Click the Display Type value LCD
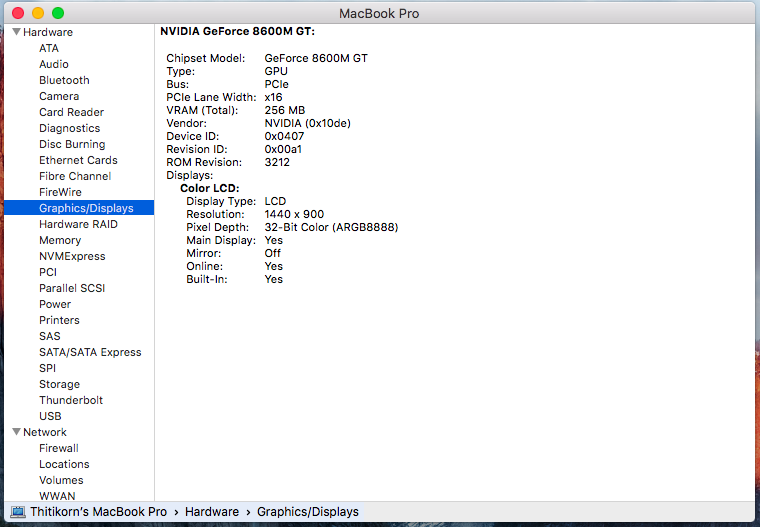 (x=275, y=201)
